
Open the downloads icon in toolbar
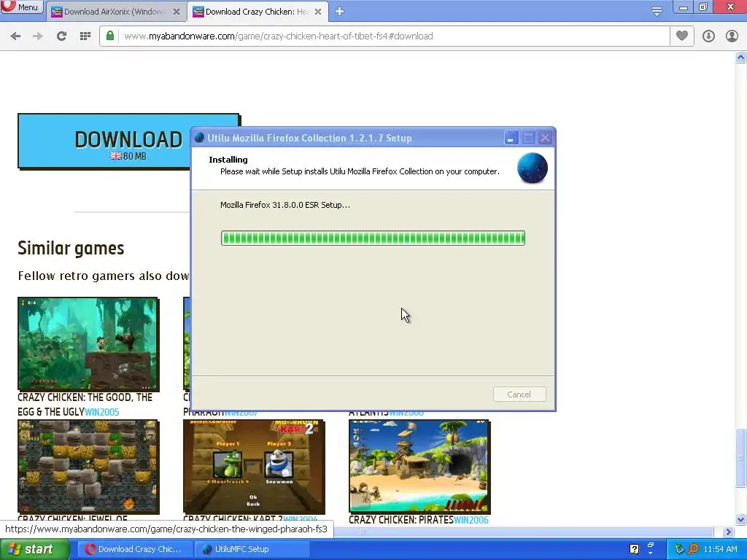point(708,36)
